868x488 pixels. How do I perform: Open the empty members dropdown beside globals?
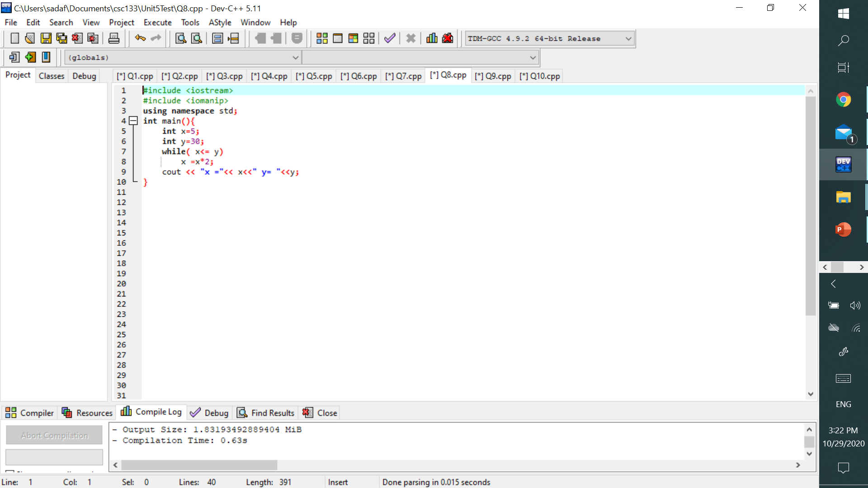pyautogui.click(x=533, y=58)
